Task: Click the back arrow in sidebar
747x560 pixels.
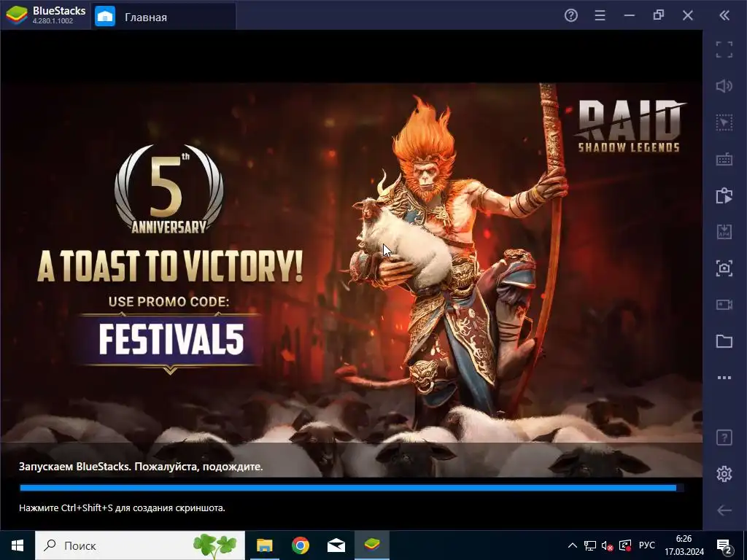Action: [x=724, y=510]
